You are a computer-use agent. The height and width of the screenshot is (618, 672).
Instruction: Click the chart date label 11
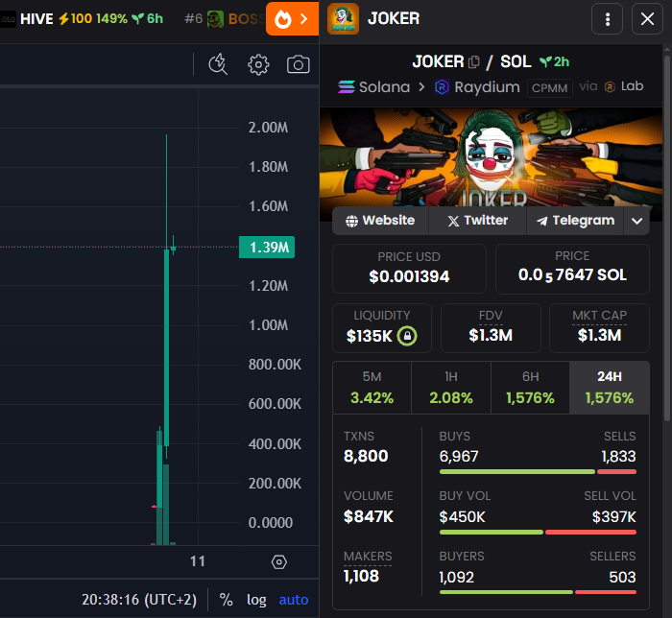[198, 561]
